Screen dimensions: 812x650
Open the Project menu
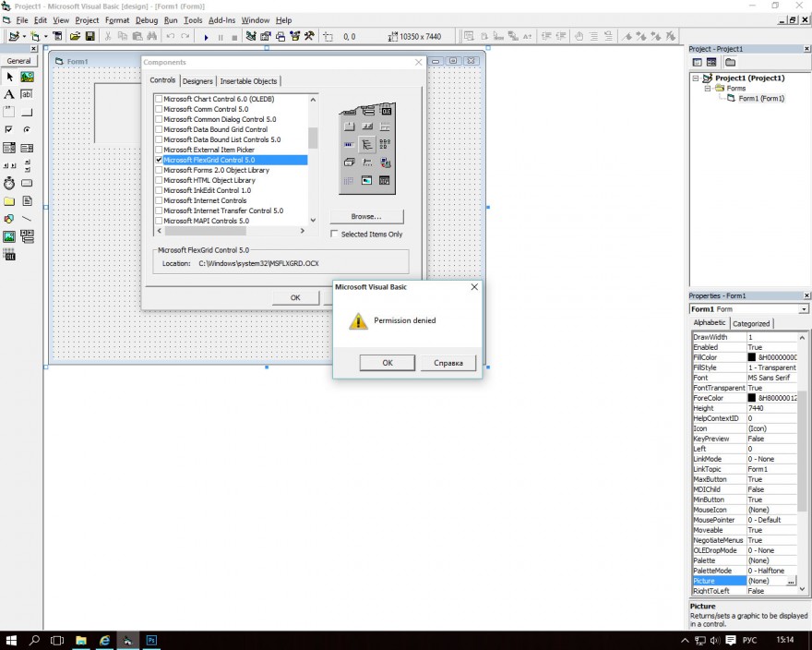[x=87, y=20]
